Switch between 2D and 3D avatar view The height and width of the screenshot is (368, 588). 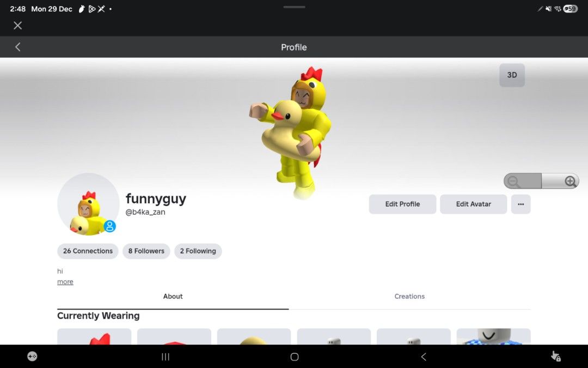pyautogui.click(x=511, y=75)
